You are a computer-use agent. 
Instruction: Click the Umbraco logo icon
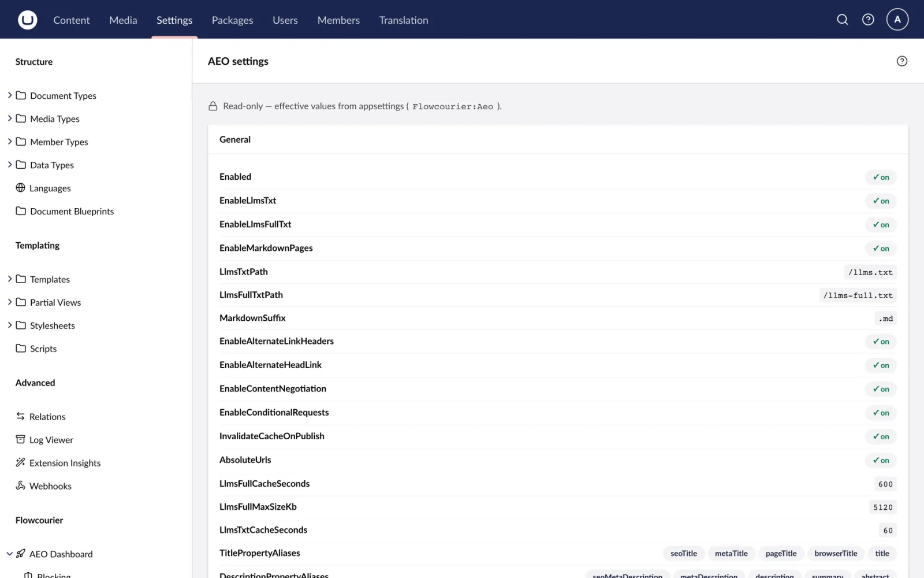[27, 20]
